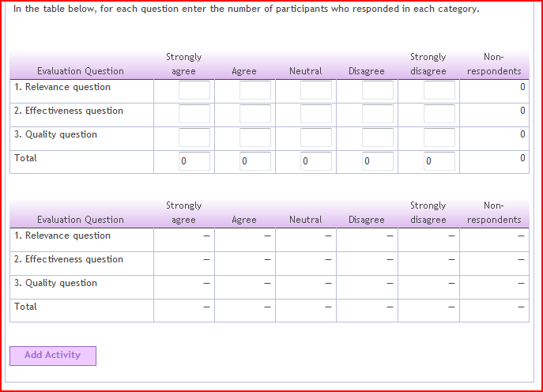Image resolution: width=543 pixels, height=392 pixels.
Task: Select Disagree field for Relevance question
Action: 378,90
